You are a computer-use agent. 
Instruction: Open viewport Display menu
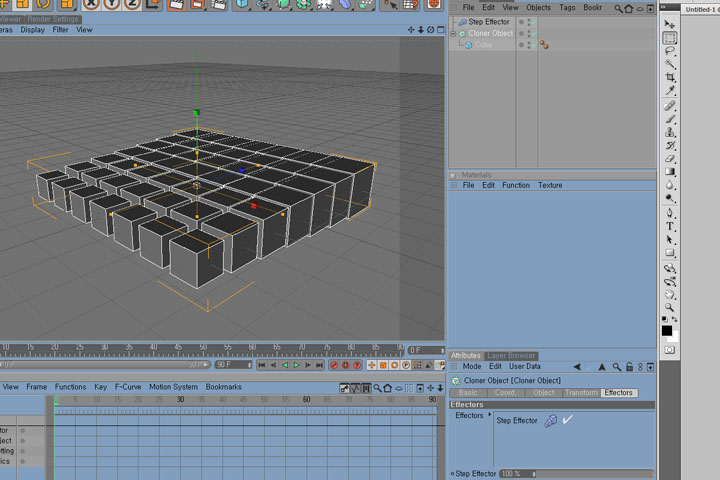32,29
